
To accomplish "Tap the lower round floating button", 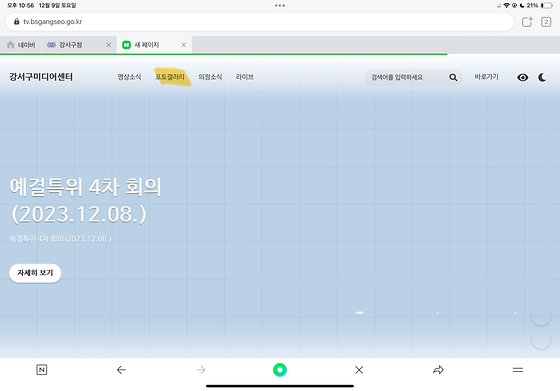I will (x=541, y=340).
